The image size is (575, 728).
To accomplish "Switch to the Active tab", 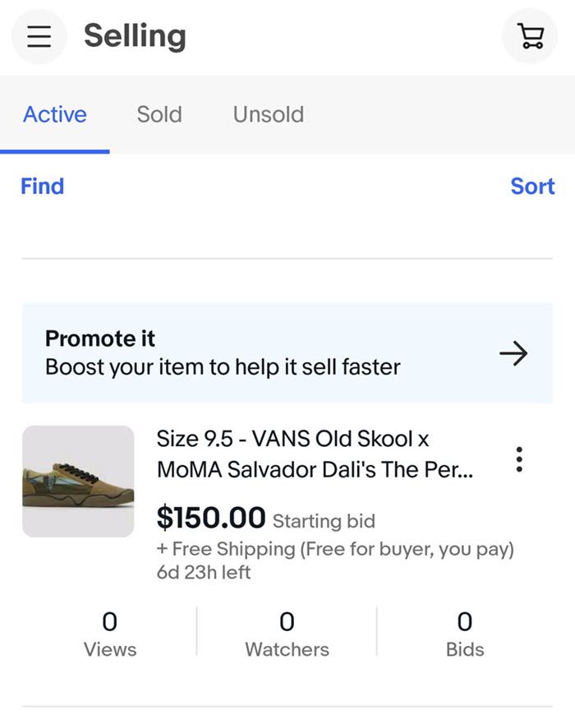I will [x=55, y=114].
